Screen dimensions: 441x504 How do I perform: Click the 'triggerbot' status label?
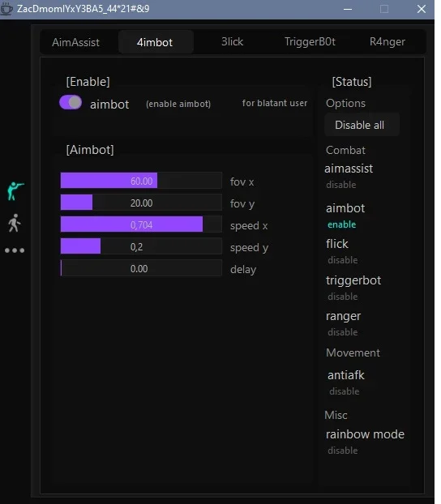click(353, 280)
